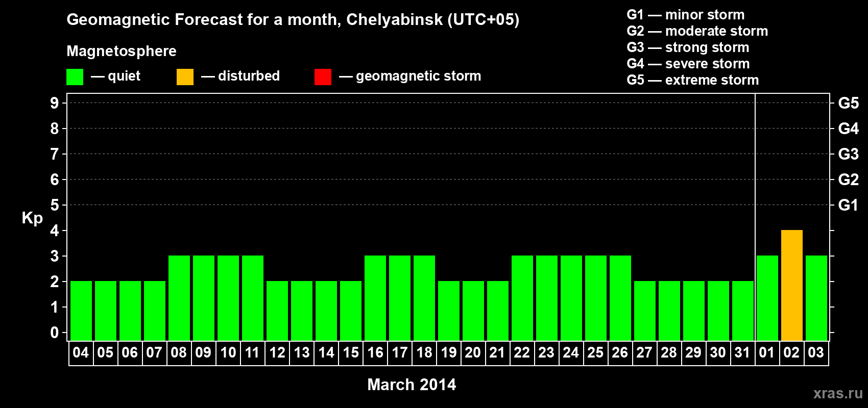The height and width of the screenshot is (408, 868).
Task: Click date label 11 on the axis
Action: coord(252,353)
